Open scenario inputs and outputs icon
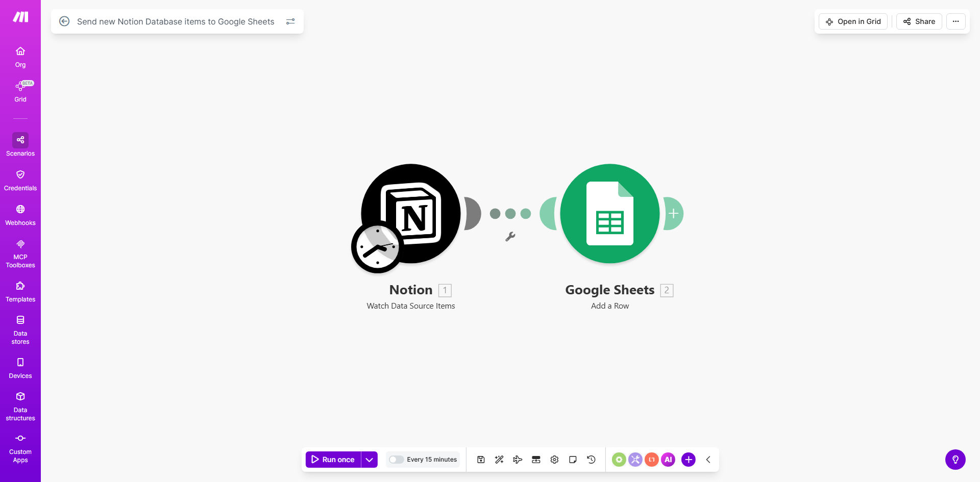 [x=536, y=460]
